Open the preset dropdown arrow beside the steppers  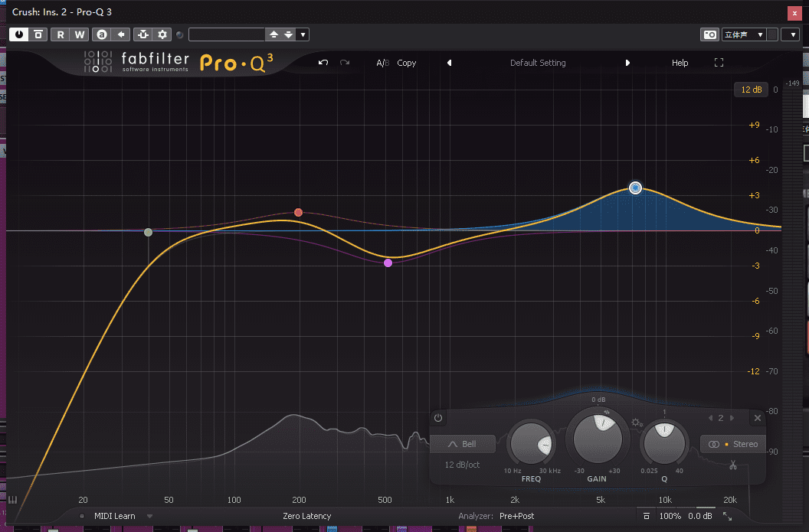pyautogui.click(x=303, y=34)
